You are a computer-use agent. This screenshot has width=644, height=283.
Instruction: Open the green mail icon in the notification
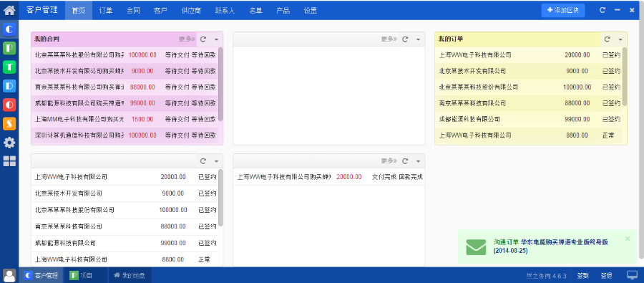coord(476,246)
